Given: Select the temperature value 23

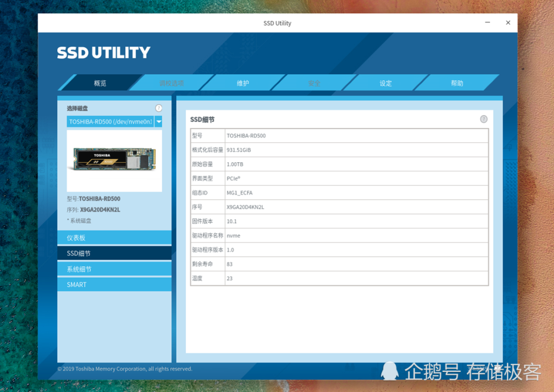Looking at the screenshot, I should pyautogui.click(x=230, y=278).
